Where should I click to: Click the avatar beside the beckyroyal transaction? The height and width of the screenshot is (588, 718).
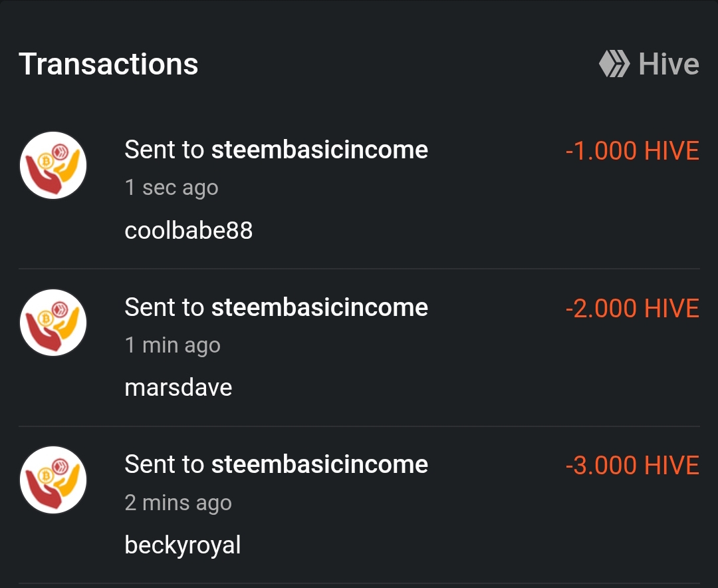[x=53, y=480]
